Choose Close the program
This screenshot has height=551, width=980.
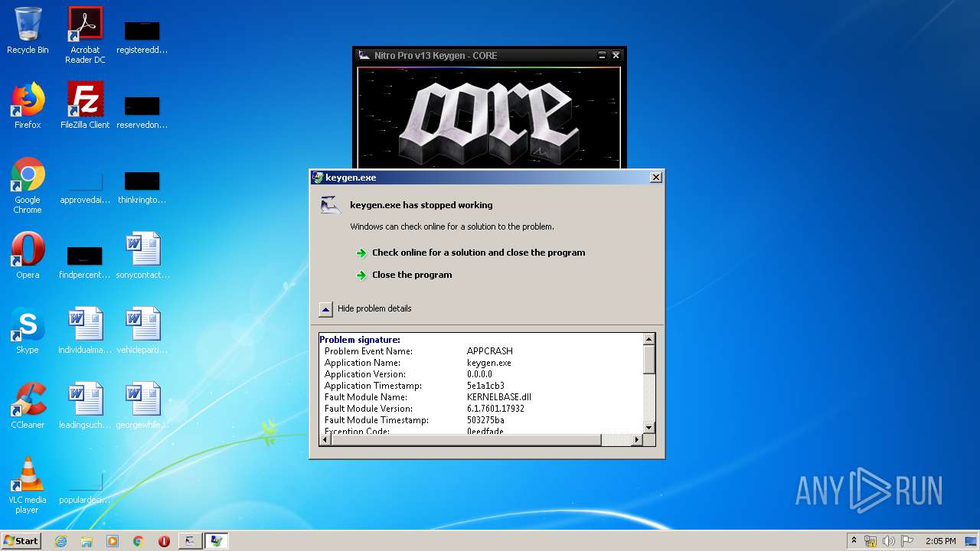tap(412, 275)
